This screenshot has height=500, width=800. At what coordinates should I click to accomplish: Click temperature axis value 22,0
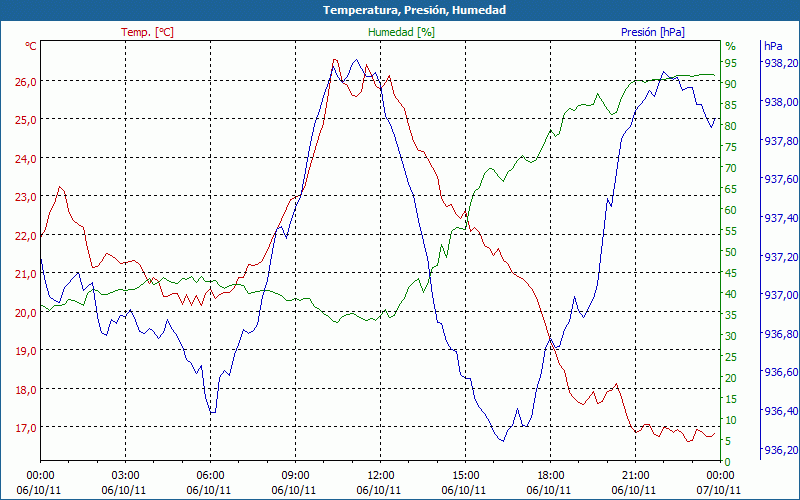(x=27, y=236)
